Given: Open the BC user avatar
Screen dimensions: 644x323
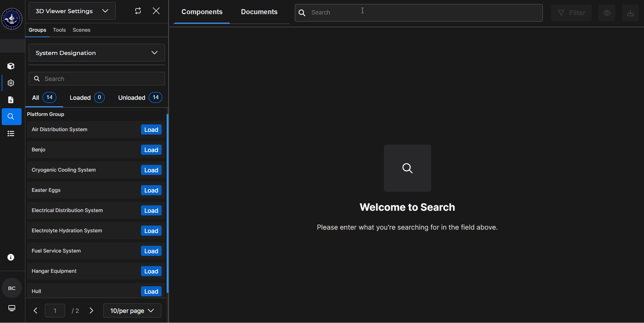Looking at the screenshot, I should point(12,288).
